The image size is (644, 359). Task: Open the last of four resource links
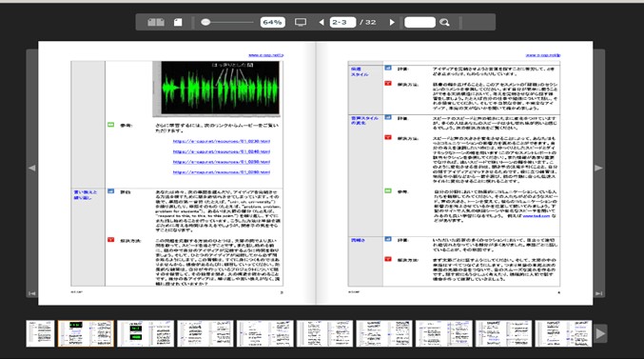tap(222, 172)
